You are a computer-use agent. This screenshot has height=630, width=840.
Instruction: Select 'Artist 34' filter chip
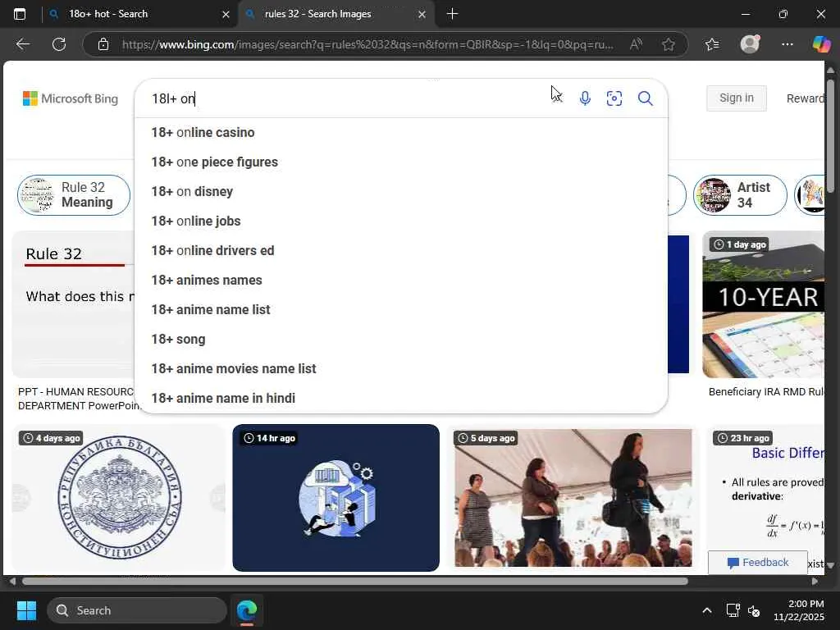[740, 195]
